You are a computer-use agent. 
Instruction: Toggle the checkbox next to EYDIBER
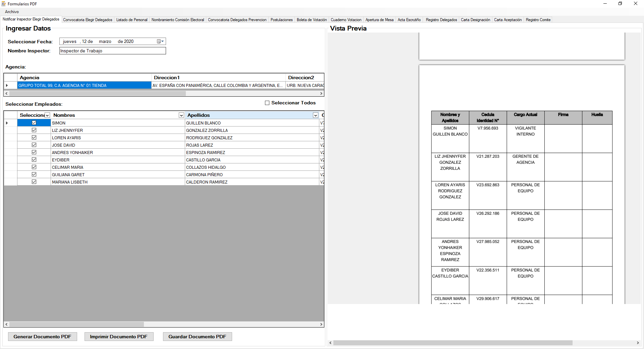click(34, 160)
